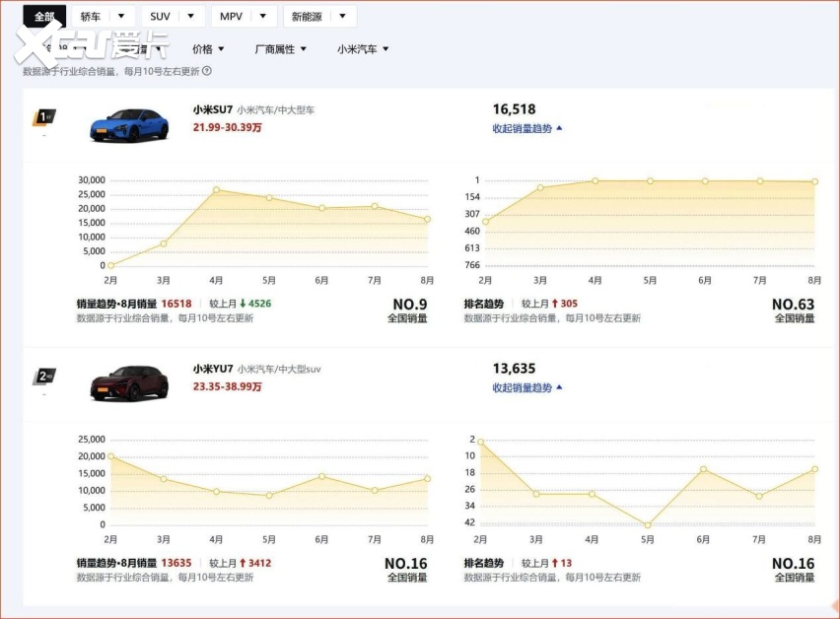The height and width of the screenshot is (619, 840).
Task: Expand the 轿车 dropdown arrow
Action: point(121,16)
